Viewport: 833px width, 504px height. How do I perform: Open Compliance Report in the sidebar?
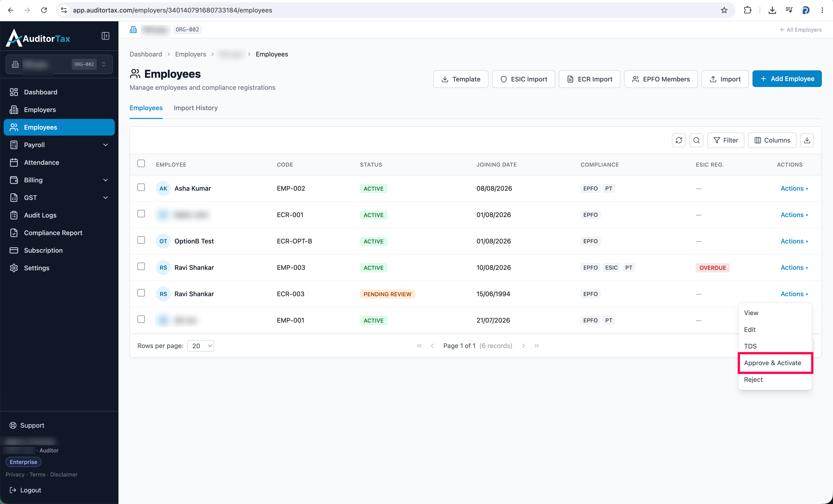(x=59, y=233)
